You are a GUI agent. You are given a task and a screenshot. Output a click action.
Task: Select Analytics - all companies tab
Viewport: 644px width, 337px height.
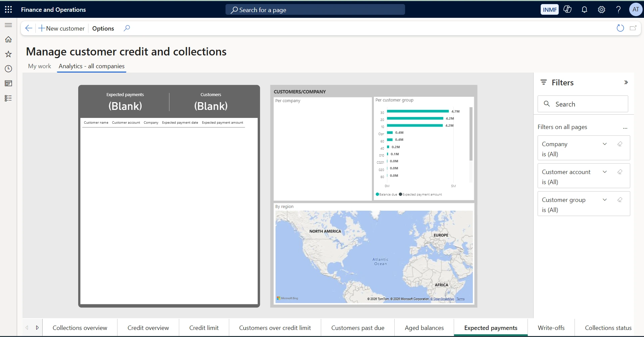click(92, 66)
